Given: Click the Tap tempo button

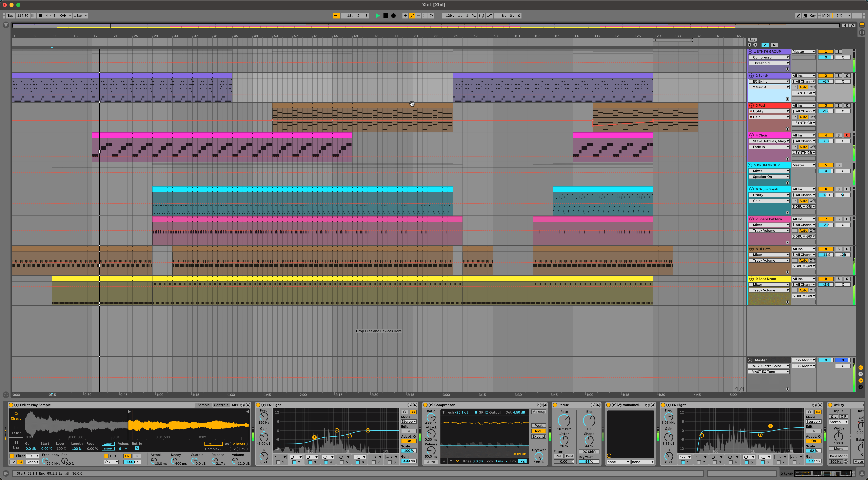Looking at the screenshot, I should (11, 15).
